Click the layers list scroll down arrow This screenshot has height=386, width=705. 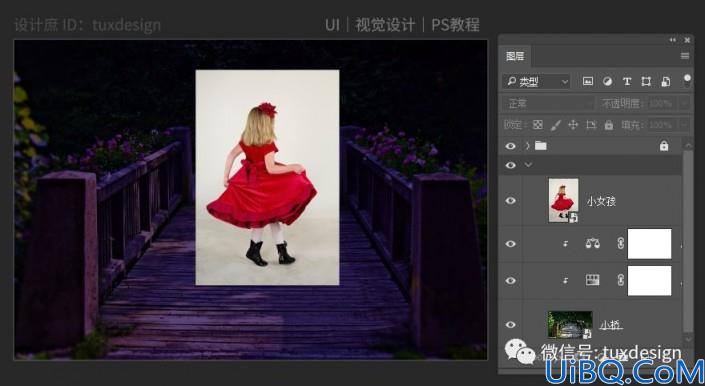point(687,339)
